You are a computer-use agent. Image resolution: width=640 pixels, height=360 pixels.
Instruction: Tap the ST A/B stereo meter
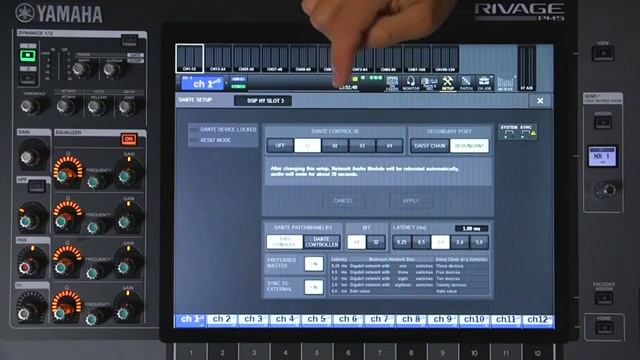click(527, 68)
